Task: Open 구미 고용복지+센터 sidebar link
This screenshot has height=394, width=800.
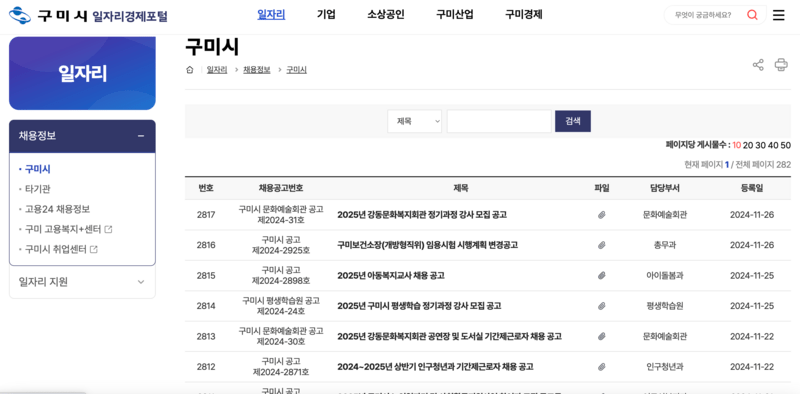Action: pos(63,230)
